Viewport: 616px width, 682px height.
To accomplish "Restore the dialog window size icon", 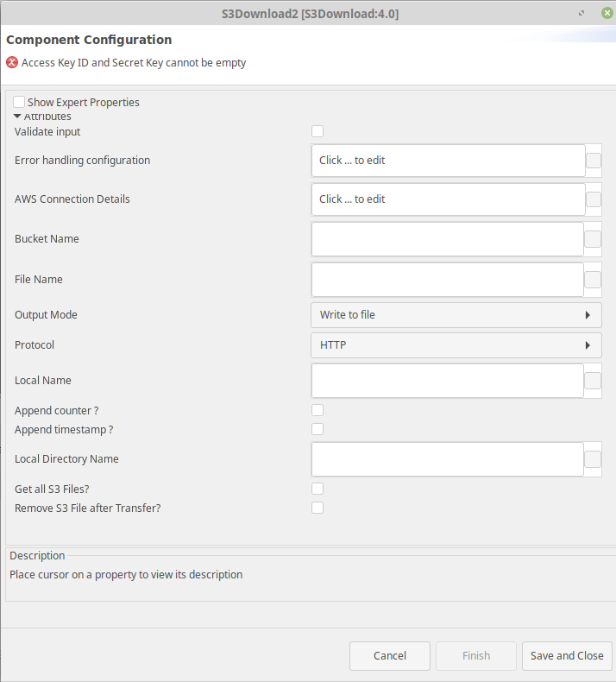I will point(581,14).
